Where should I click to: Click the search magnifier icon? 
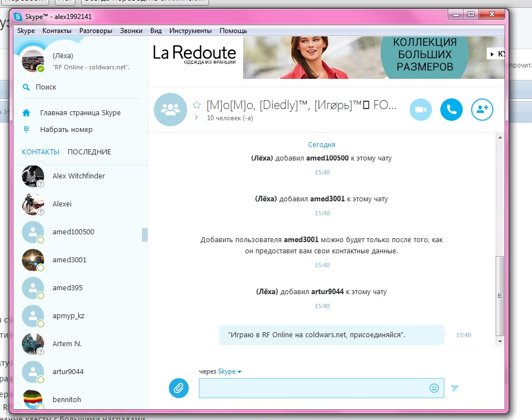[x=26, y=87]
